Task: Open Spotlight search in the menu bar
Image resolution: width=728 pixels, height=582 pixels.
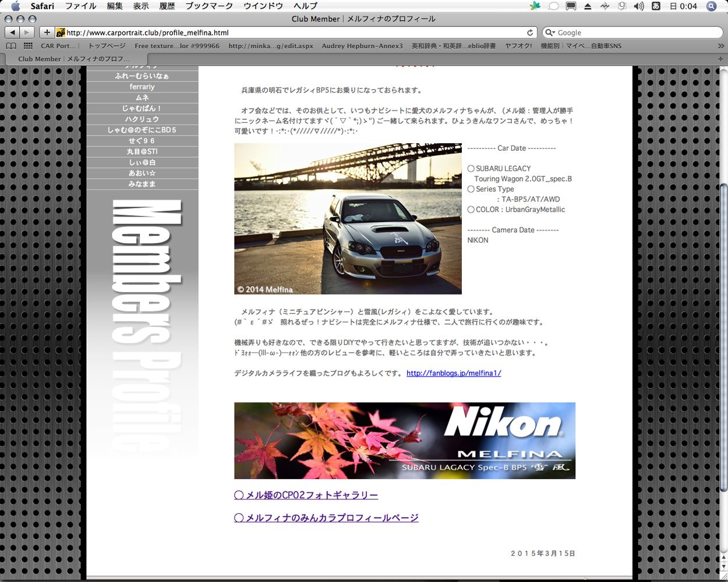Action: [x=711, y=6]
